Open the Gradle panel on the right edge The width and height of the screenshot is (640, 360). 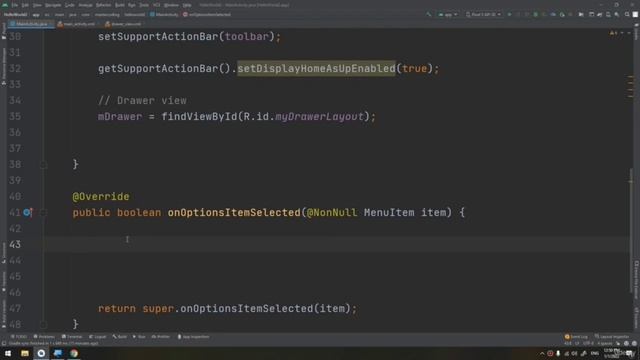pos(636,33)
